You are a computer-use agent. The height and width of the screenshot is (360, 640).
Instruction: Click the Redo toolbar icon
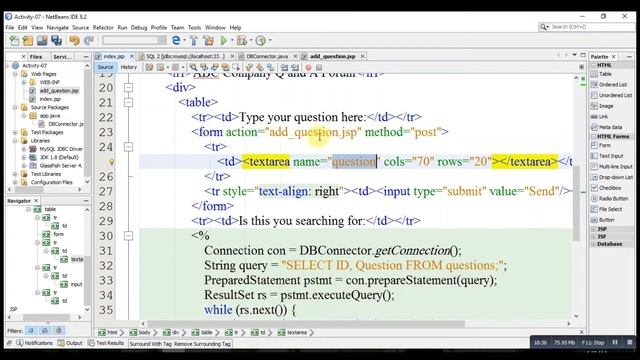(x=89, y=40)
